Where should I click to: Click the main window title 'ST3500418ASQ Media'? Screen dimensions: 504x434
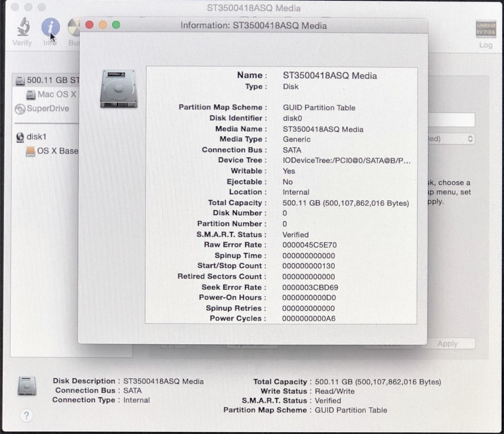(x=254, y=8)
